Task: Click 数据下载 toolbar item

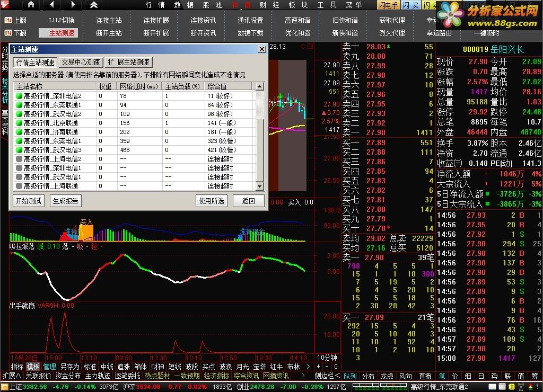Action: click(250, 33)
